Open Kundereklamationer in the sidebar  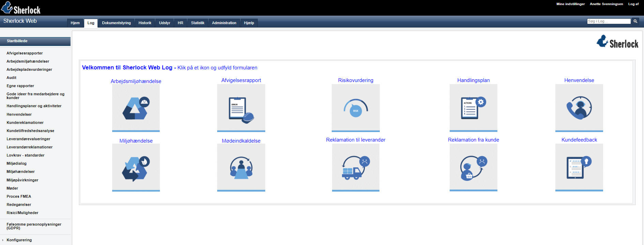click(25, 122)
